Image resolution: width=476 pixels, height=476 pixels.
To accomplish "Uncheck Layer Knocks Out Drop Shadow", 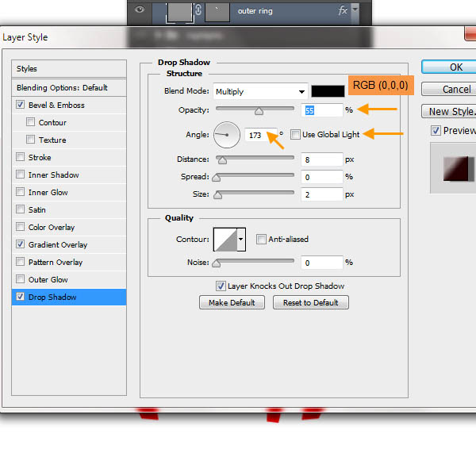I will (x=221, y=286).
